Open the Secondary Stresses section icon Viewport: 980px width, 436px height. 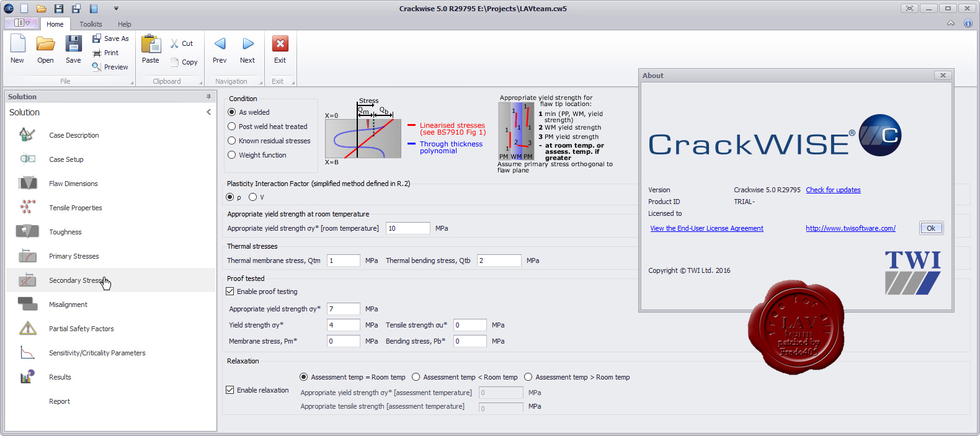pyautogui.click(x=27, y=280)
